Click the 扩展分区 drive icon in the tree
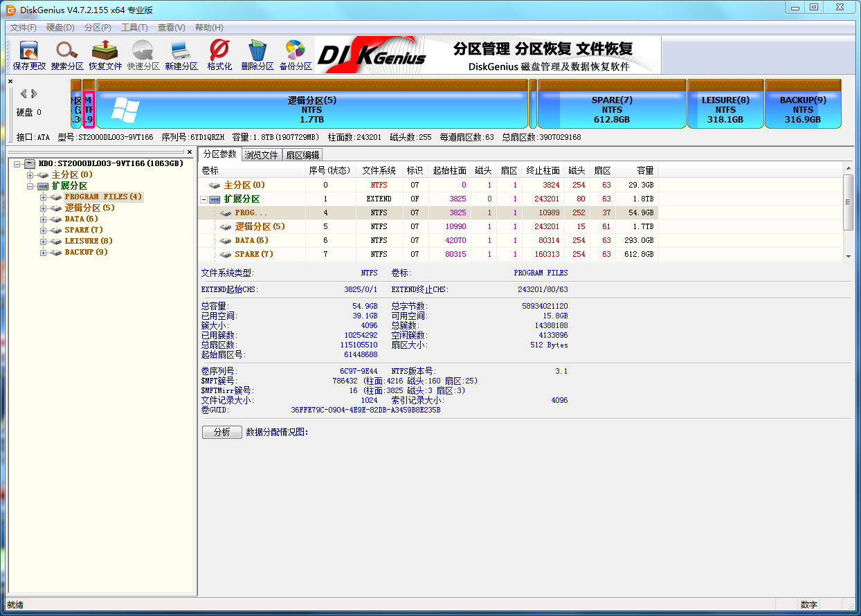The image size is (861, 616). pyautogui.click(x=42, y=185)
